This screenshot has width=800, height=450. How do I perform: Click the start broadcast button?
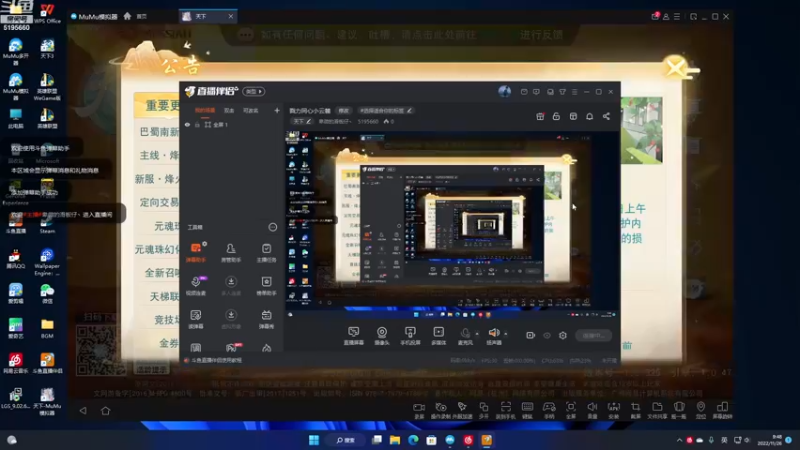click(x=593, y=335)
